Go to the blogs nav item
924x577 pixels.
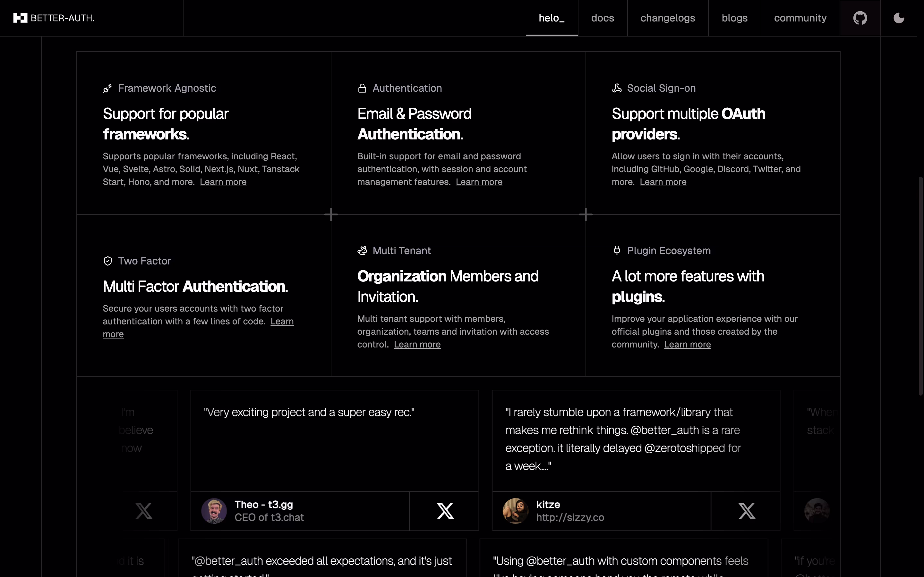point(734,18)
